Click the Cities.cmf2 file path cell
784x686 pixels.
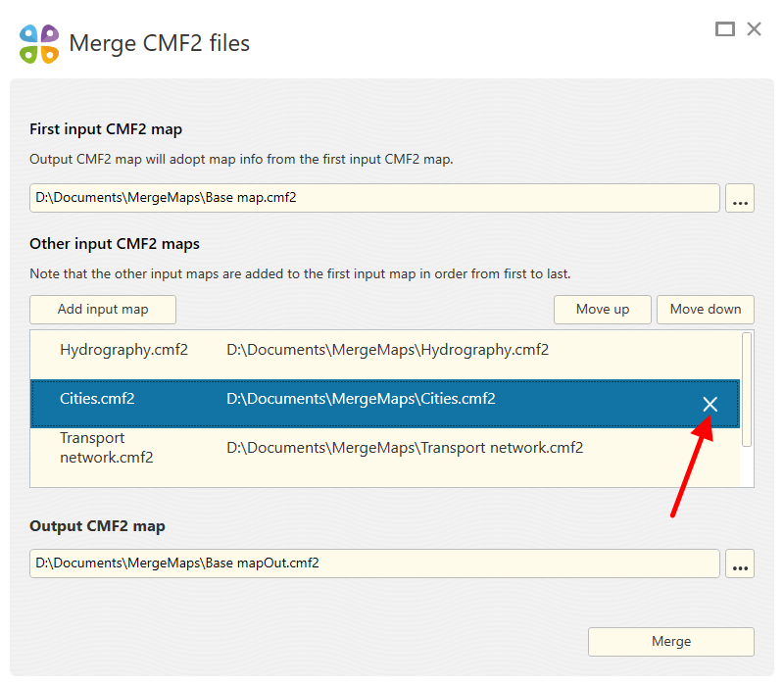point(361,399)
